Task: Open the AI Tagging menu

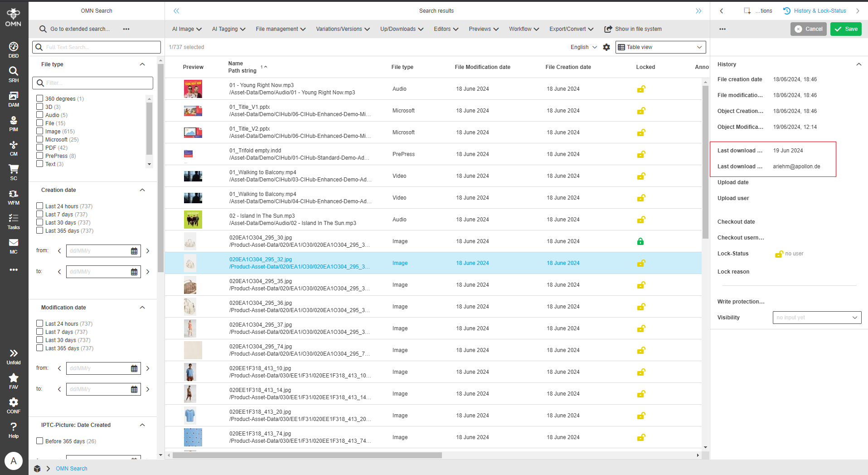Action: click(x=228, y=29)
